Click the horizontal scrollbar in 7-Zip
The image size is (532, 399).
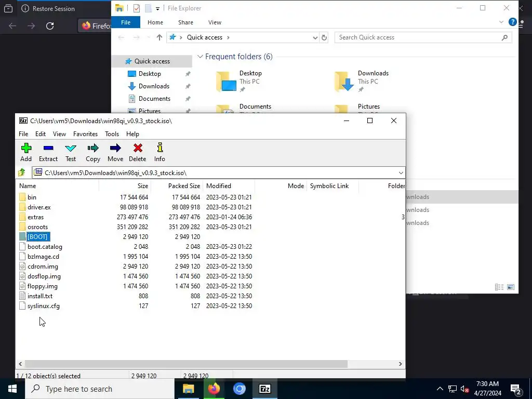186,364
